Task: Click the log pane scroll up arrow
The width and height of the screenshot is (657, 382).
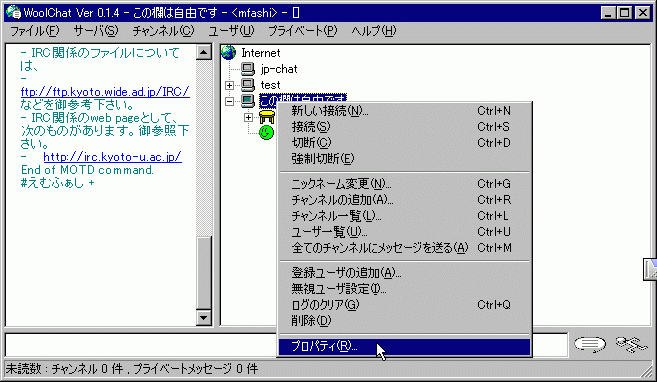Action: pos(204,52)
